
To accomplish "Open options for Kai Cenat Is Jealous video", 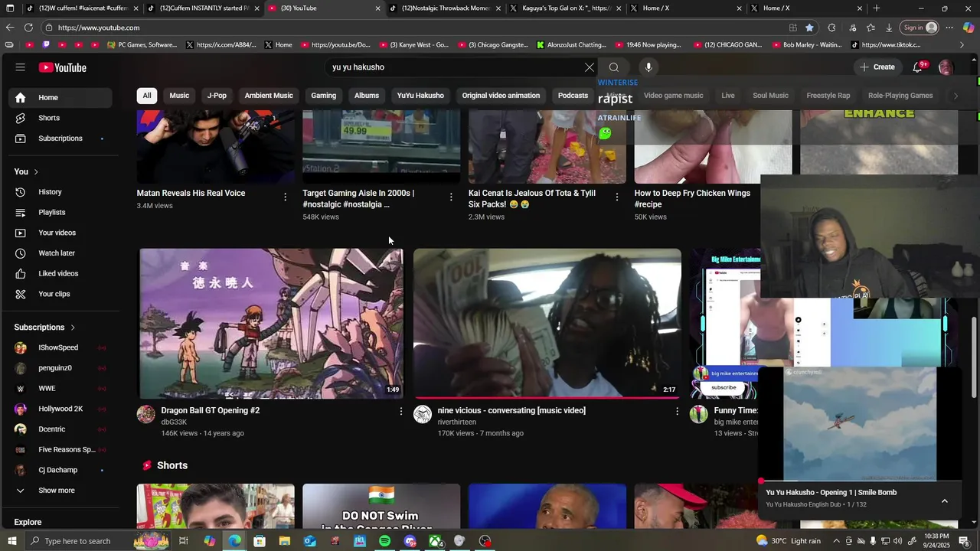I will tap(617, 197).
